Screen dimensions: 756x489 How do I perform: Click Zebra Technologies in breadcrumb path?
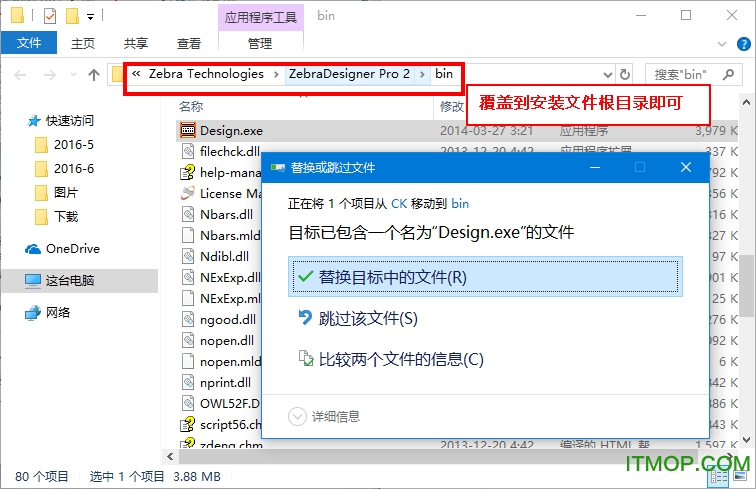click(x=206, y=74)
